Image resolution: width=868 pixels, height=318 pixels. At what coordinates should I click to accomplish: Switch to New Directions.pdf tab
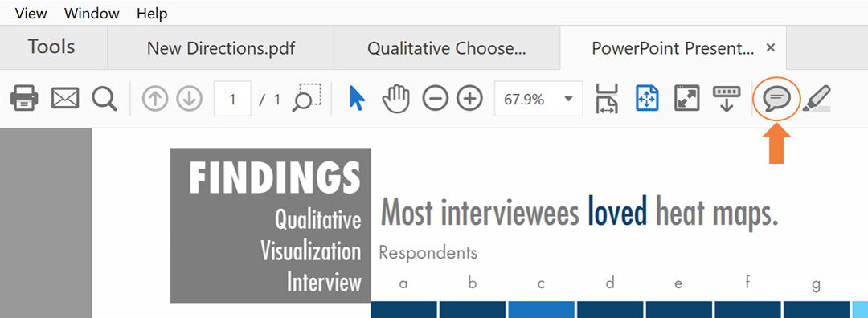[220, 48]
